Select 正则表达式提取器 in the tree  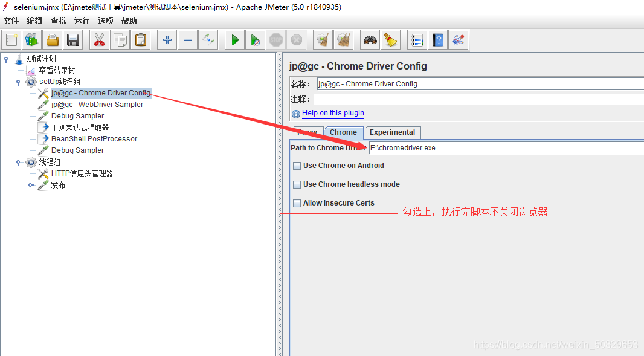coord(80,128)
